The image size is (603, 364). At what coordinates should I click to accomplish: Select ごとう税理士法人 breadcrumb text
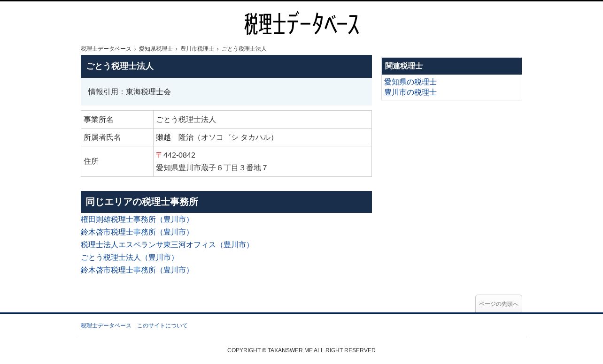tap(244, 49)
